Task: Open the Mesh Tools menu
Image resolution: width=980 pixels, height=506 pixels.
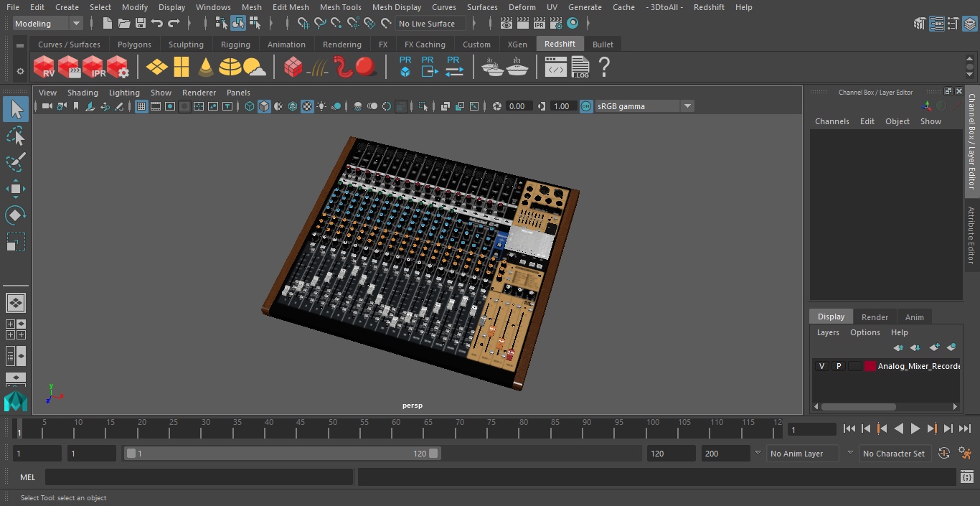Action: click(x=340, y=7)
